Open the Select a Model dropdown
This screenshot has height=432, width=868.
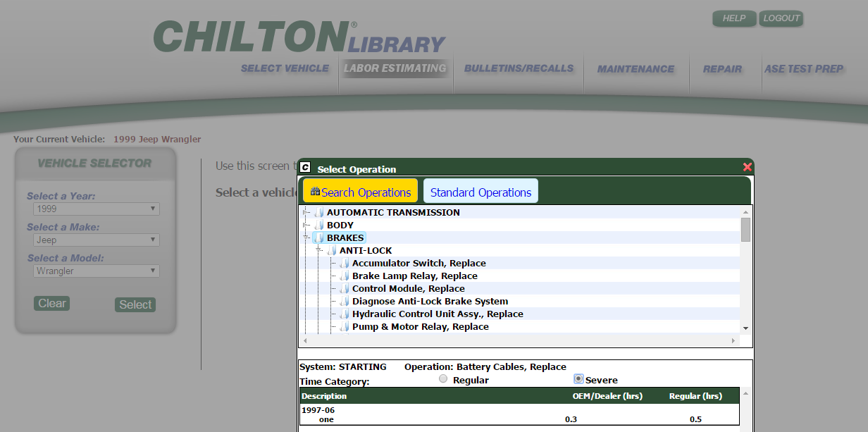pos(97,271)
